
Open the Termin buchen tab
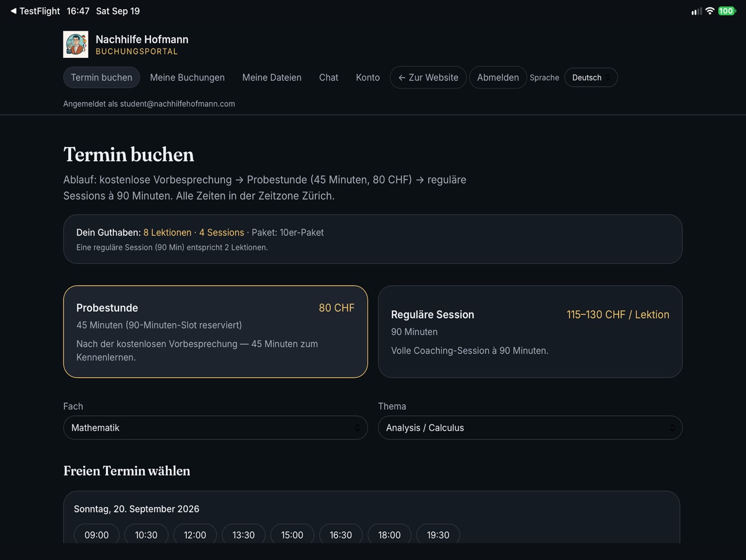point(101,78)
